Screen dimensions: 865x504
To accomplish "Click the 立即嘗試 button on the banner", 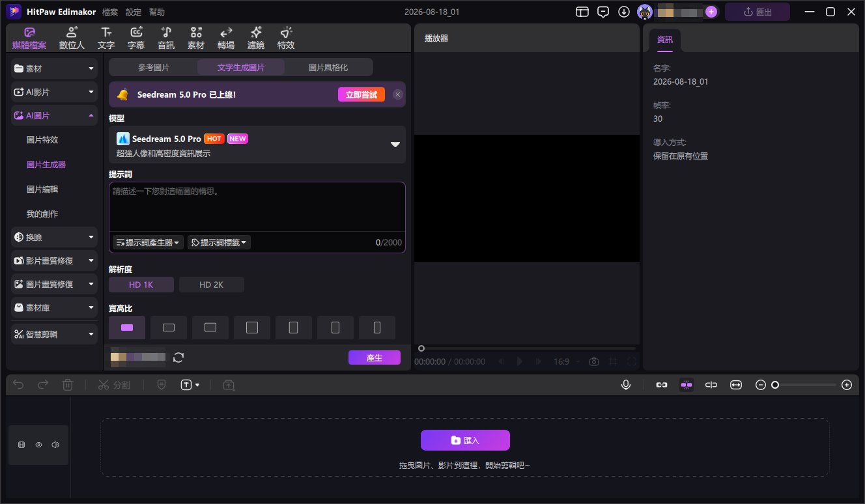I will pos(362,94).
